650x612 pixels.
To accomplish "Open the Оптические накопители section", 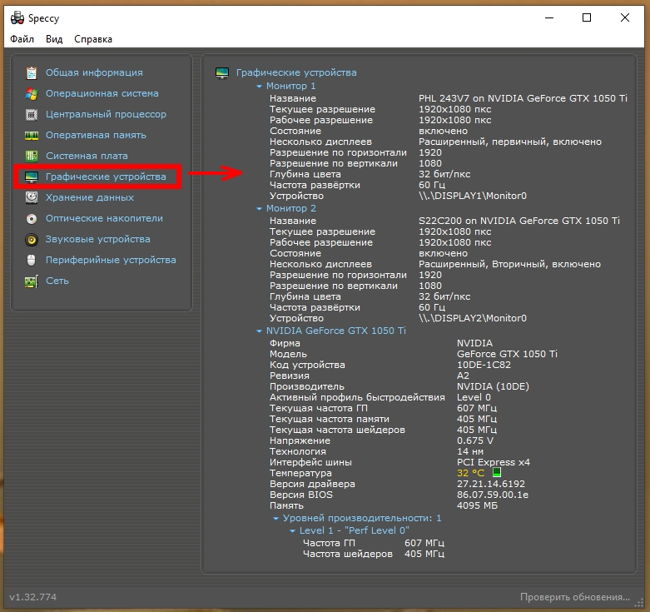I will point(104,218).
